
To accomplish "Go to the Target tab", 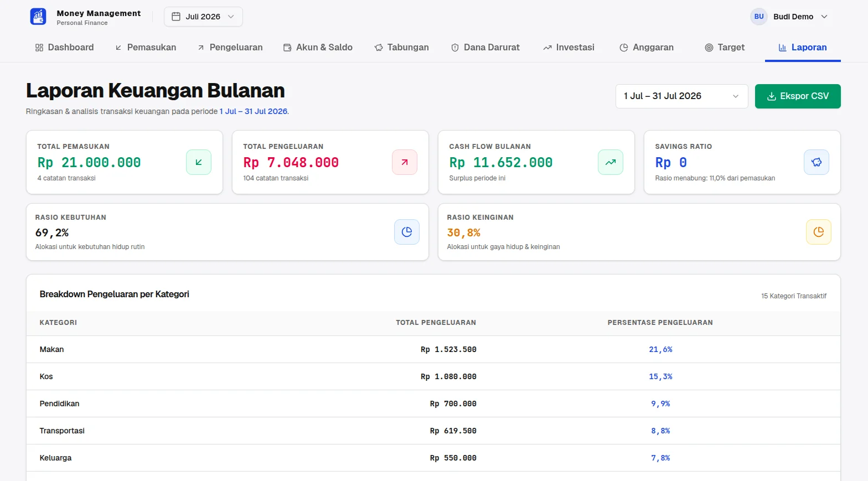I will [725, 48].
